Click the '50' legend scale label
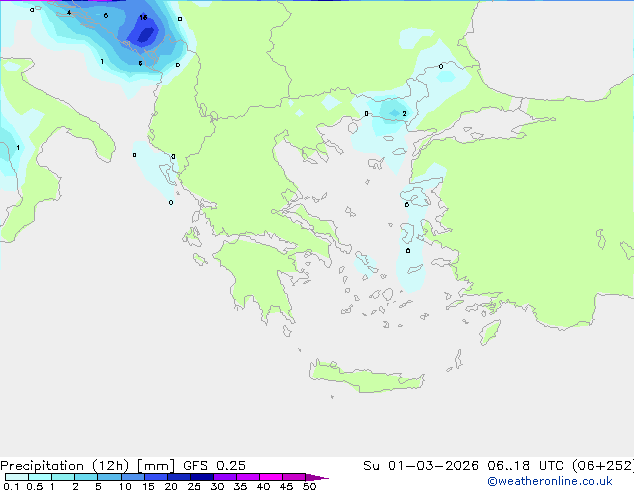 pyautogui.click(x=309, y=486)
